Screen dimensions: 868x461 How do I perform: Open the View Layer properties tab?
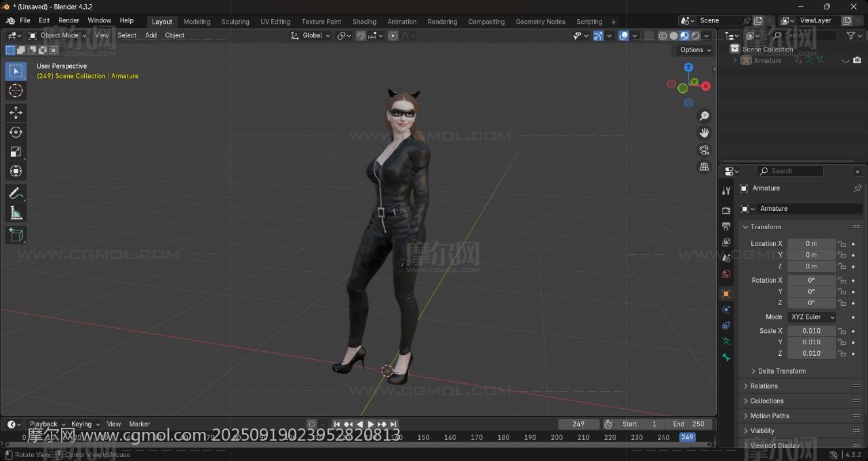point(726,242)
